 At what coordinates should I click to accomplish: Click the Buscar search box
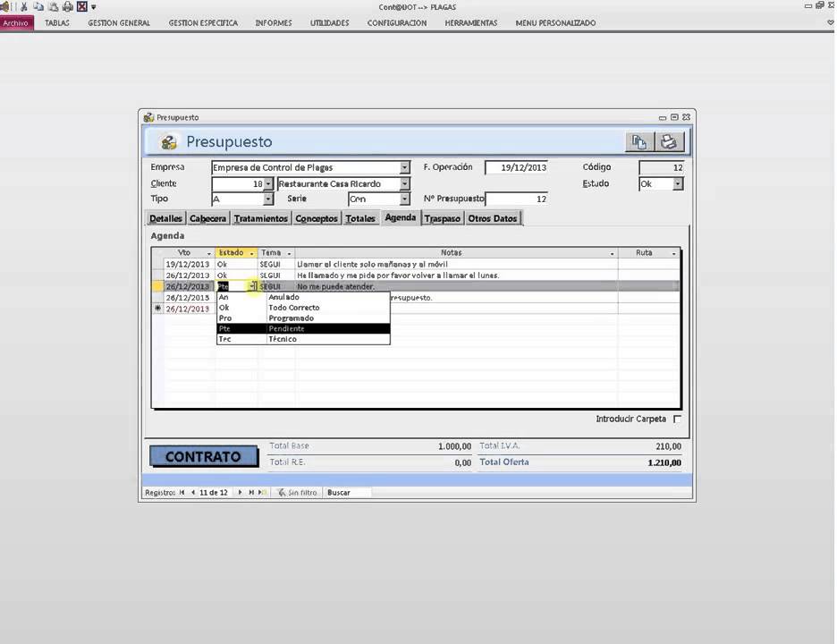348,492
